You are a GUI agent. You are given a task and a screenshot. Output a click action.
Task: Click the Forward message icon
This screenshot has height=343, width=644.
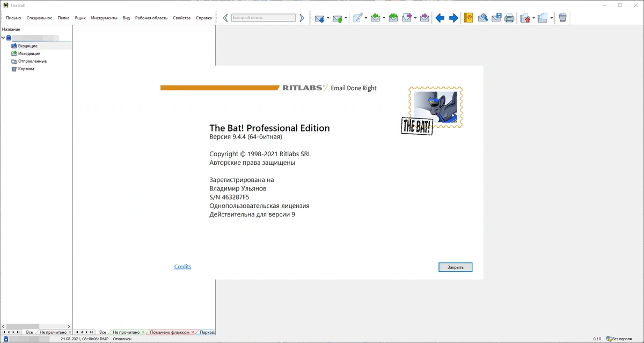coord(407,18)
